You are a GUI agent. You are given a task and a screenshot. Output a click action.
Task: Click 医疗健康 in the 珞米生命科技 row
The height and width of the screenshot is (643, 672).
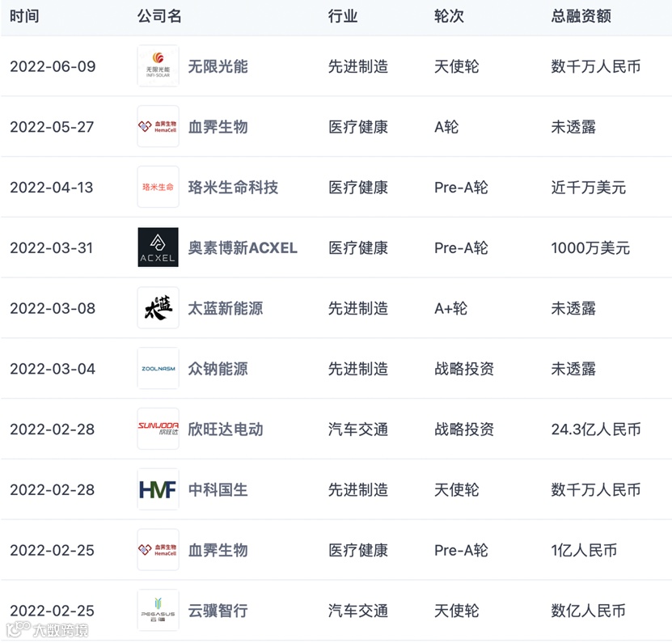click(x=358, y=188)
